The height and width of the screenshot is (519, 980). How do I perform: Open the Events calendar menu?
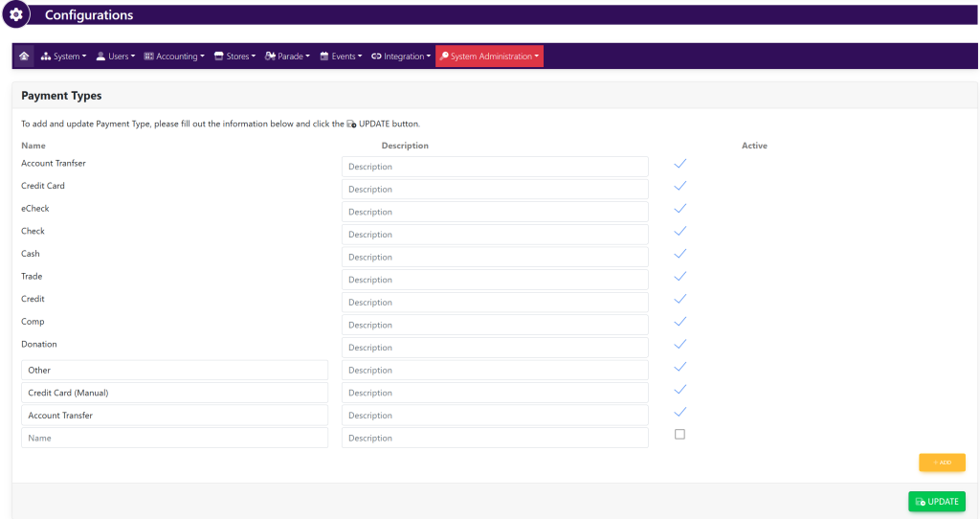341,56
